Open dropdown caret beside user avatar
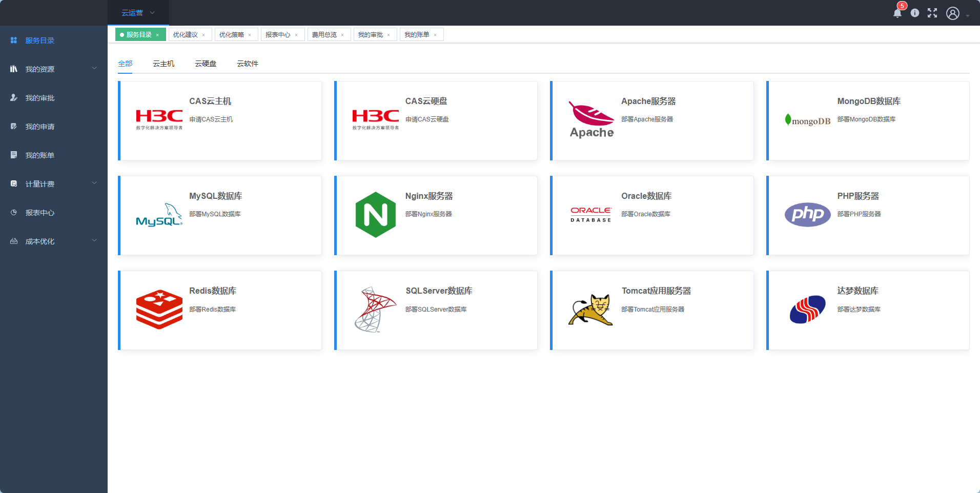This screenshot has height=493, width=980. (x=968, y=16)
